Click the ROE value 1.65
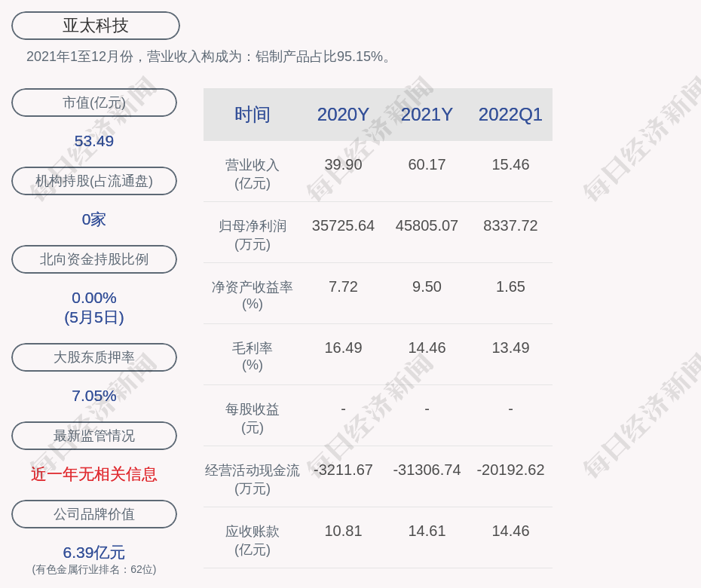This screenshot has width=701, height=588. (510, 286)
